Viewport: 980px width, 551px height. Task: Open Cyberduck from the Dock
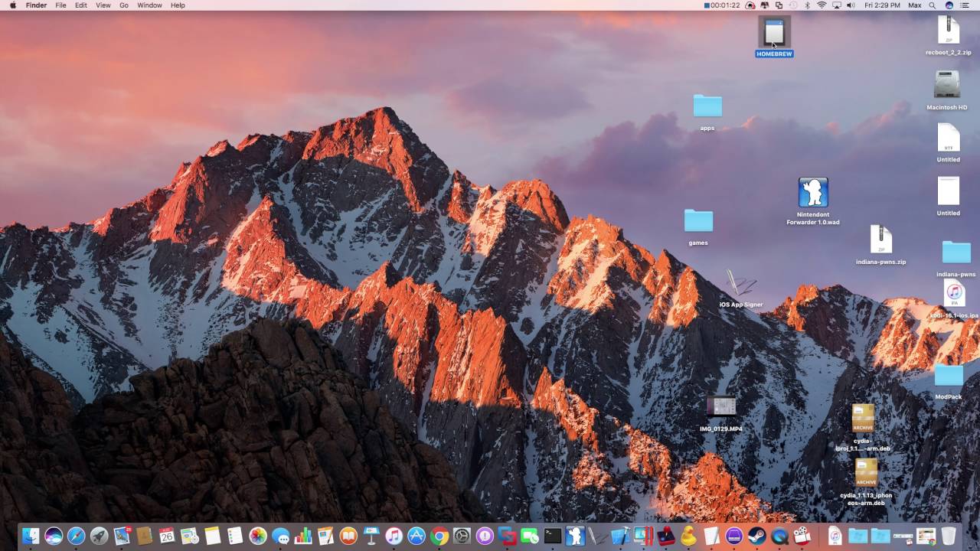point(688,536)
